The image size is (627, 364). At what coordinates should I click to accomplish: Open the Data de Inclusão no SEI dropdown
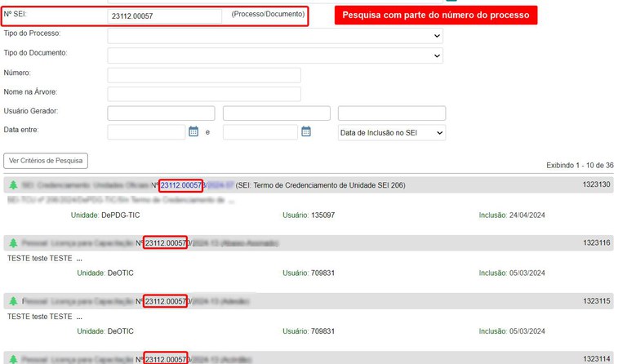pos(392,132)
